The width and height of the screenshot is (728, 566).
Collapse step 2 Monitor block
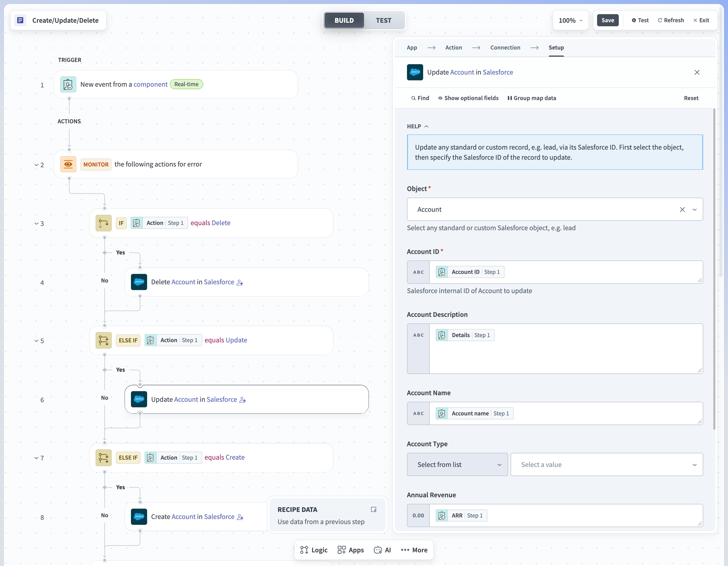(x=36, y=165)
